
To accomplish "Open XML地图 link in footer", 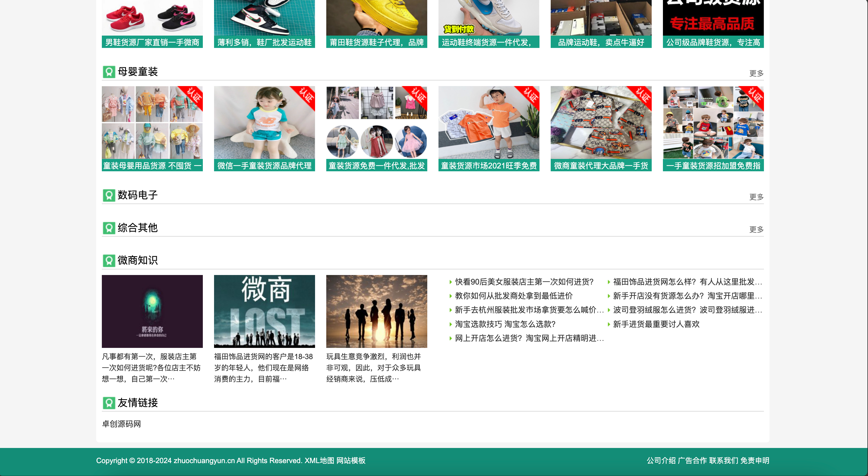I will [319, 461].
